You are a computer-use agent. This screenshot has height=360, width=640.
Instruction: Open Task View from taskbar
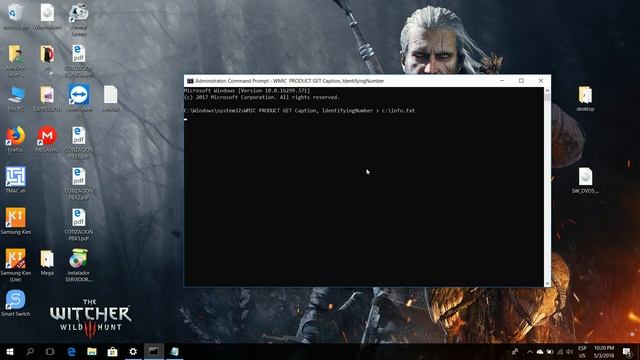coord(50,351)
